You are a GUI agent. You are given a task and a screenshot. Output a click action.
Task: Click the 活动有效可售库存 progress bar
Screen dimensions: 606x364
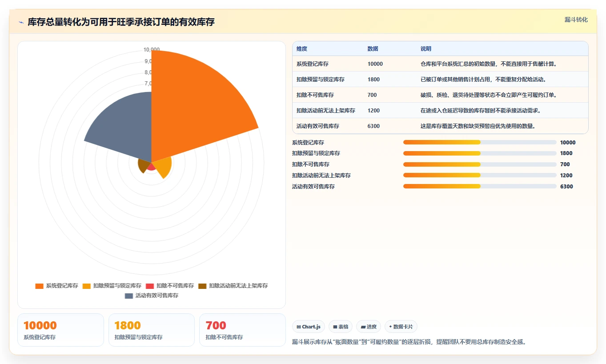pos(480,186)
